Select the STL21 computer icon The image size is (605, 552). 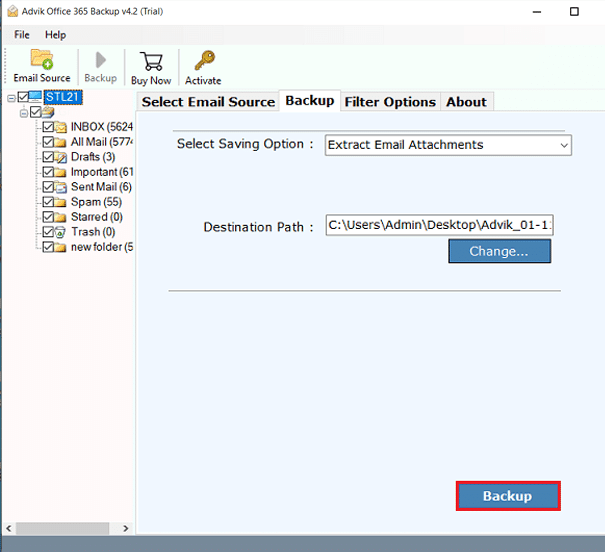pos(35,96)
